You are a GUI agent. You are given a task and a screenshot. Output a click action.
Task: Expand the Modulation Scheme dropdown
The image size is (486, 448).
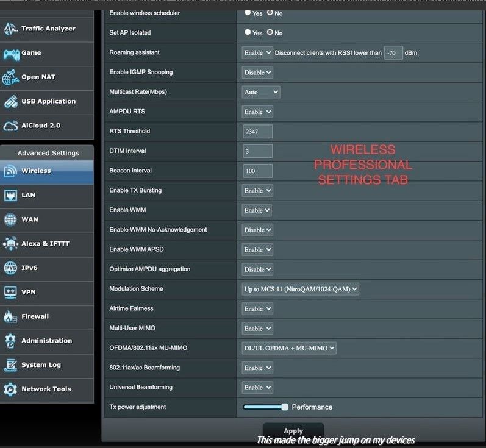301,289
